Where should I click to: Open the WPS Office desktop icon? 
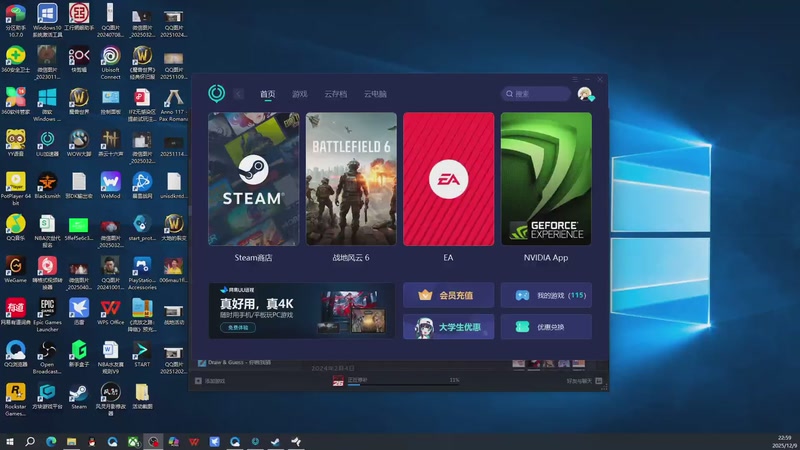pyautogui.click(x=111, y=312)
